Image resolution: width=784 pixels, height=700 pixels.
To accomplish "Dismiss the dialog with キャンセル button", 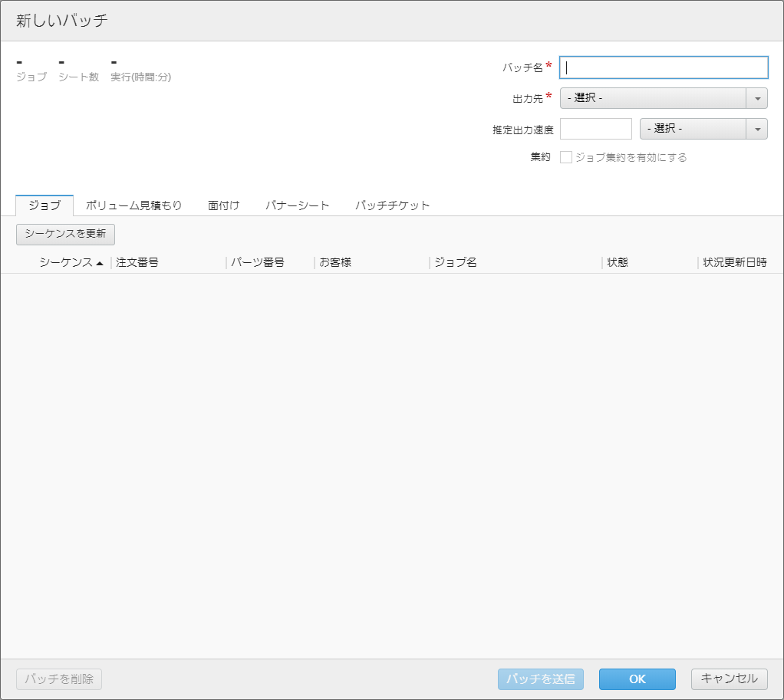I will tap(729, 679).
